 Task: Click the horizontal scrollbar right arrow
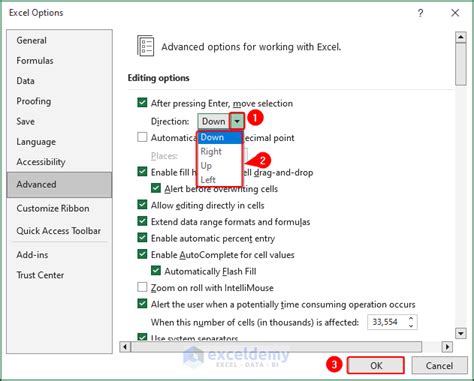(x=447, y=347)
